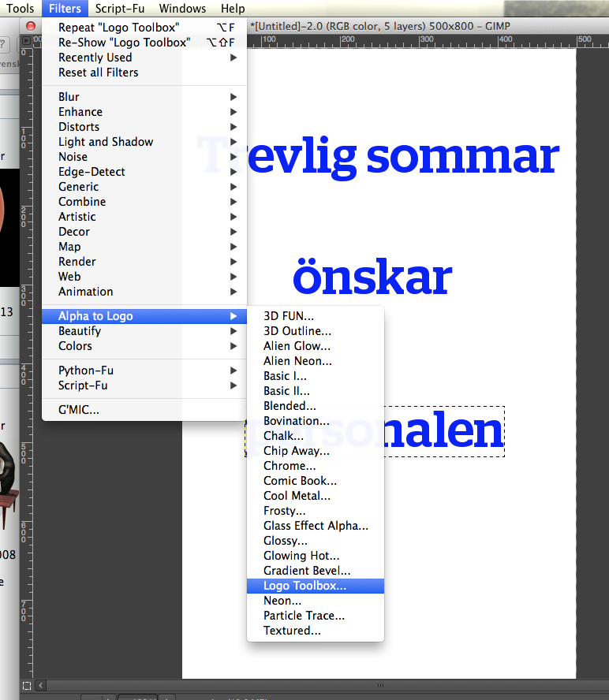Open the Artistic filters submenu
609x700 pixels.
[x=144, y=217]
